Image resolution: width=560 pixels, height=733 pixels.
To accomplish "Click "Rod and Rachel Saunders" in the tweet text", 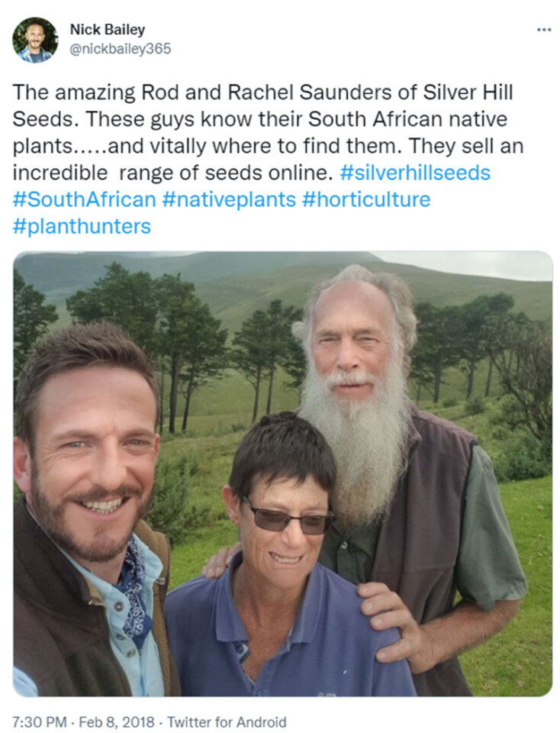I will [x=253, y=93].
